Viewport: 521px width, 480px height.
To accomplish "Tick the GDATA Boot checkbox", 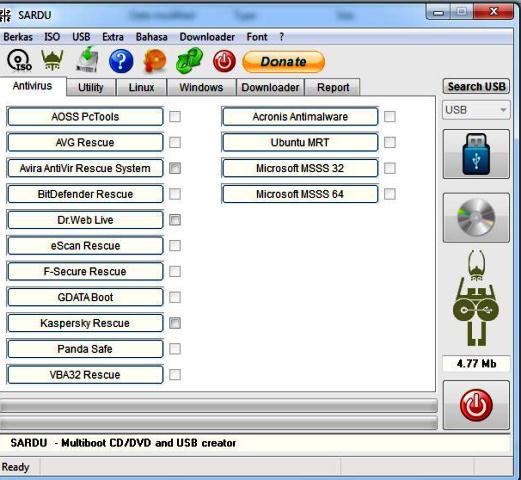I will 175,297.
